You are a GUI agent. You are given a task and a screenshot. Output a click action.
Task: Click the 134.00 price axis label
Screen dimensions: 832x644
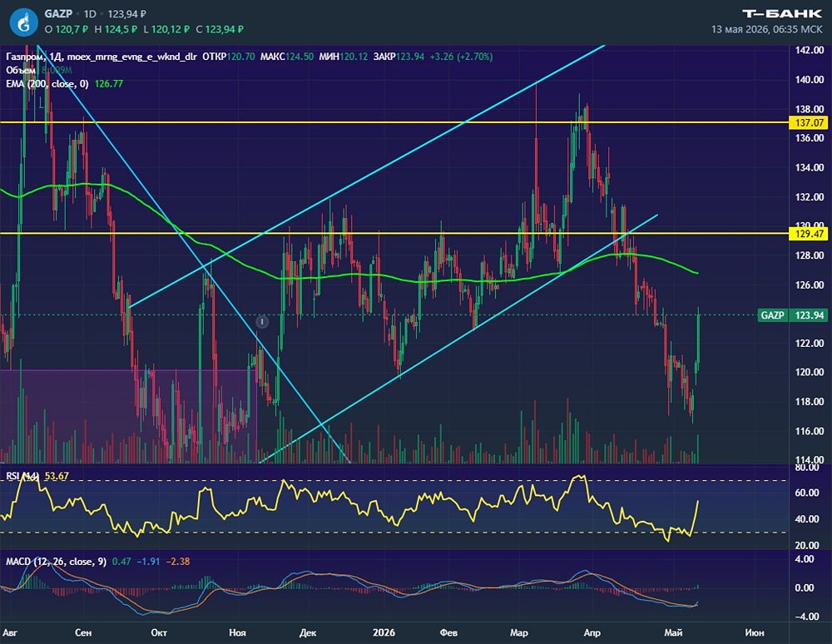(810, 167)
